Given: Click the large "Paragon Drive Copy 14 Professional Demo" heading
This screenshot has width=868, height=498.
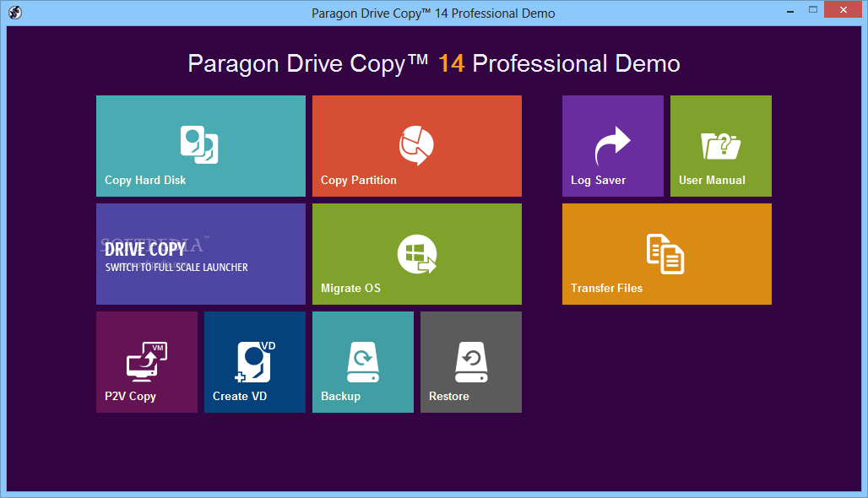Looking at the screenshot, I should click(x=434, y=63).
